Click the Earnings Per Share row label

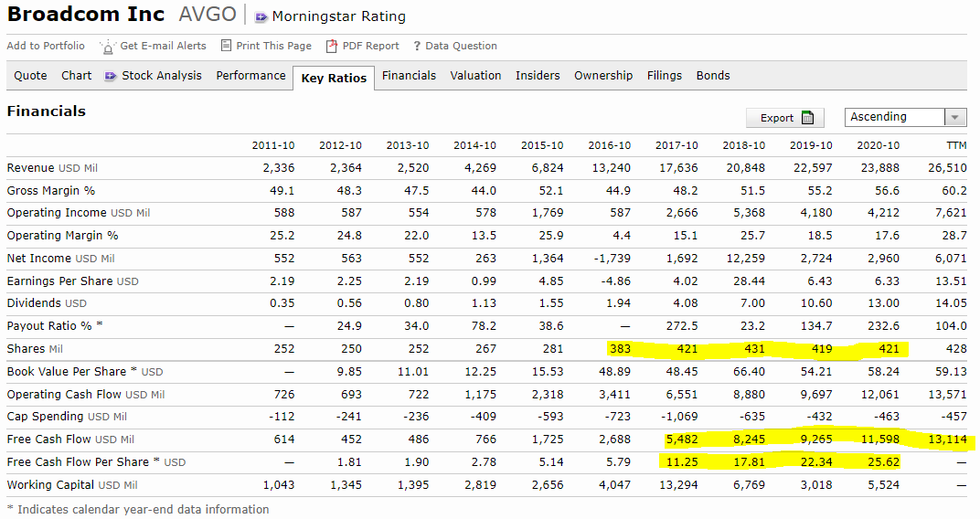tap(72, 281)
